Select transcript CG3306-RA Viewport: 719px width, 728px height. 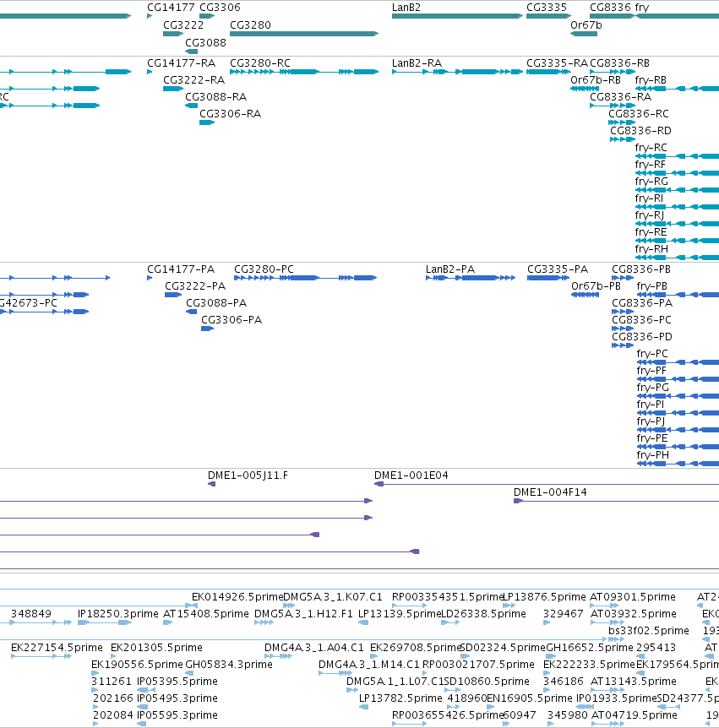tap(207, 122)
